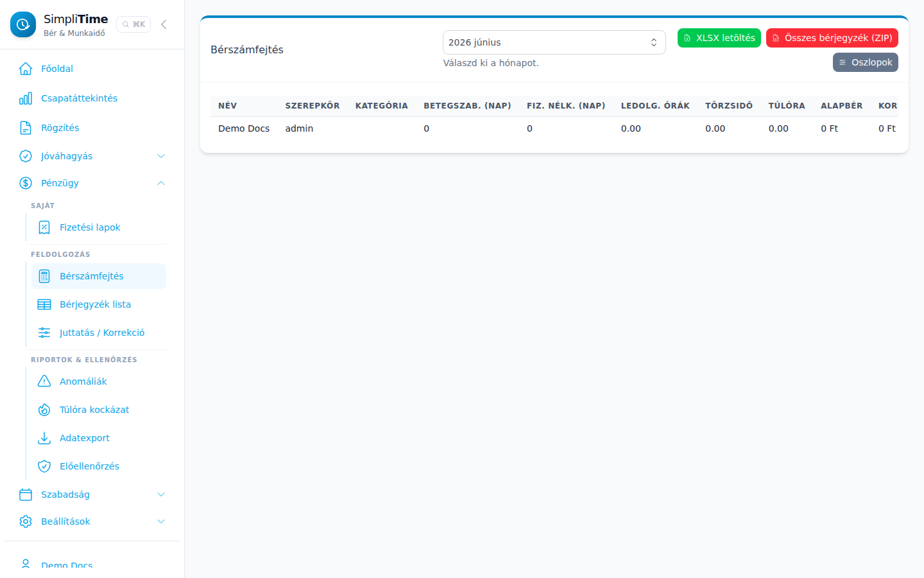Expand the Szabadság menu chevron

tap(161, 495)
